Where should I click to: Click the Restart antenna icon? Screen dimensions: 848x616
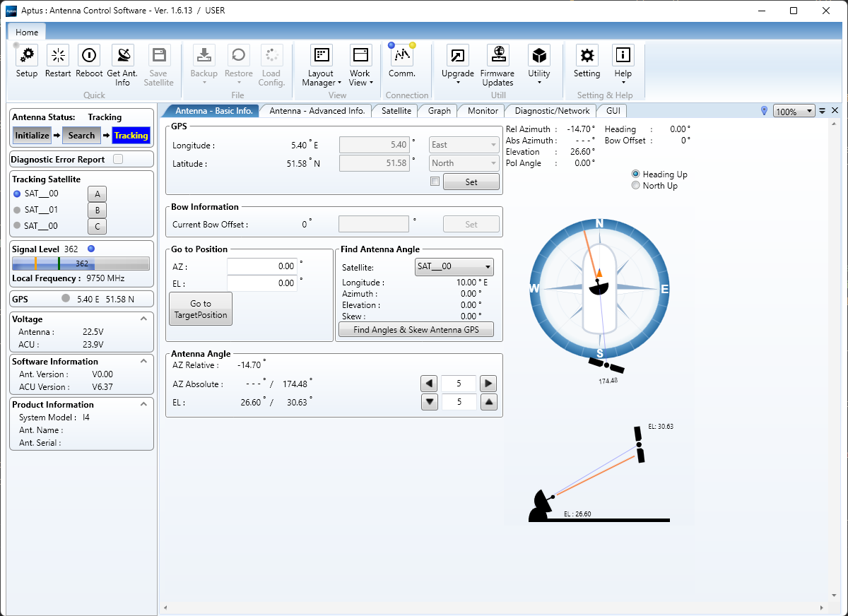(58, 56)
